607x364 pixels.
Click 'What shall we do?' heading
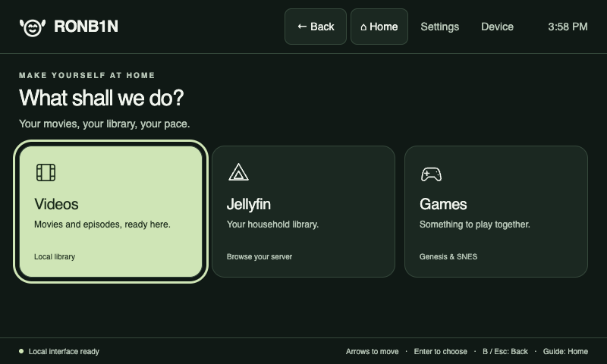(102, 98)
